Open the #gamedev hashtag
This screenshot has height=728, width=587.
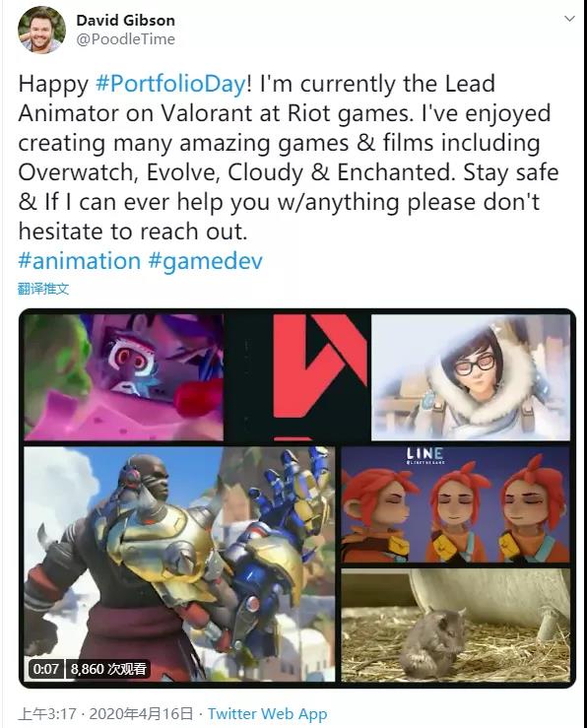[x=206, y=261]
